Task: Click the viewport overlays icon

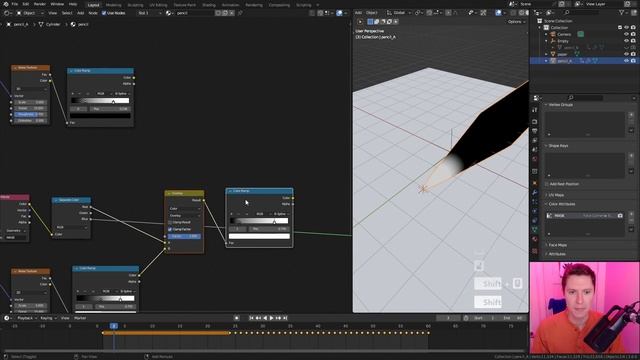Action: [499, 13]
